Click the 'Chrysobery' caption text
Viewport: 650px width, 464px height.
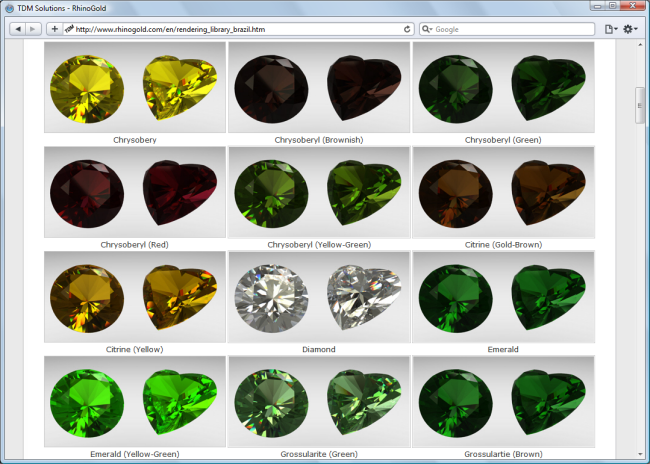[135, 140]
